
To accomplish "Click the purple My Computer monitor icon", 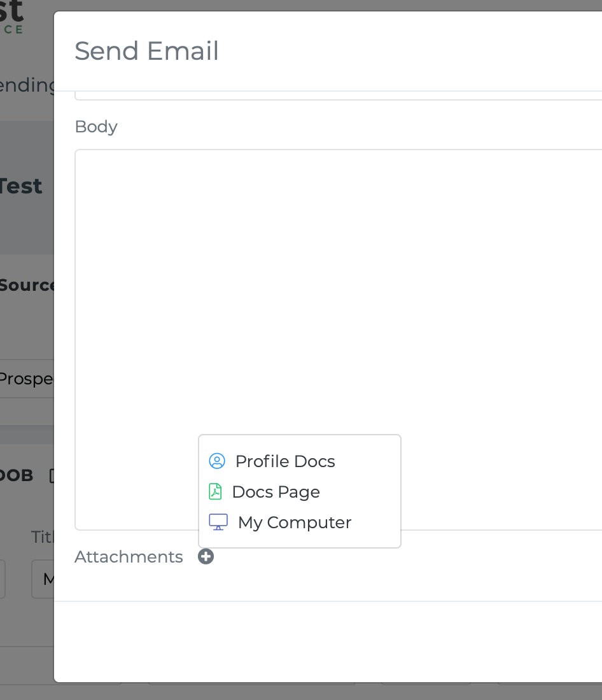I will pos(218,522).
